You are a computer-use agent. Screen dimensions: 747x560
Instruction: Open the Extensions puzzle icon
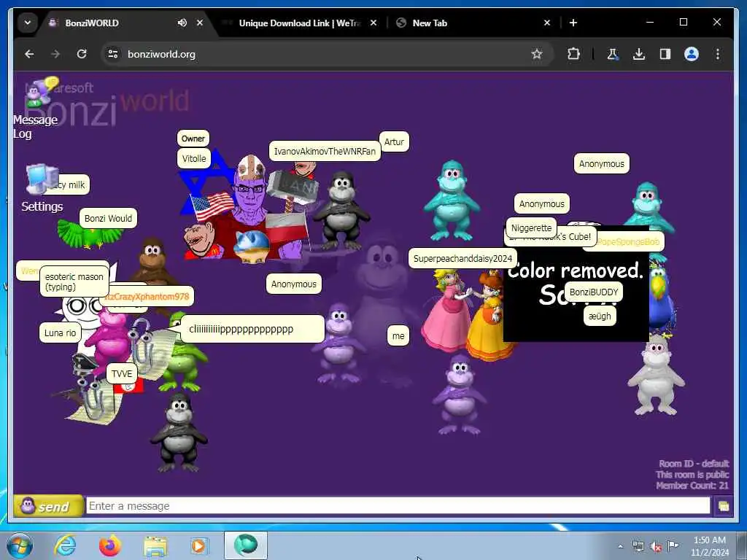(573, 54)
